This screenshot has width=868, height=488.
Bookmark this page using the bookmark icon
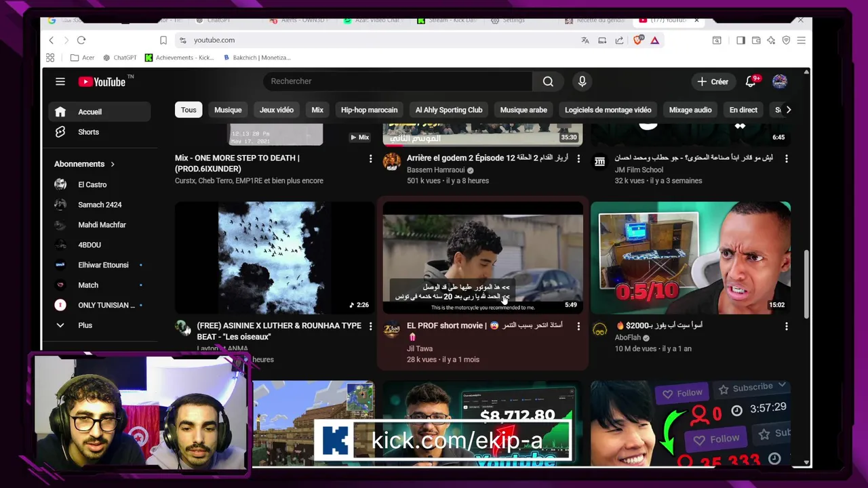(163, 40)
